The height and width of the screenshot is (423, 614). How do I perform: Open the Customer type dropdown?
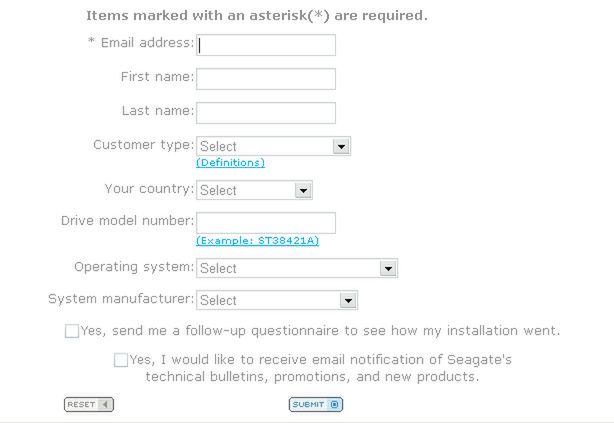[x=265, y=146]
